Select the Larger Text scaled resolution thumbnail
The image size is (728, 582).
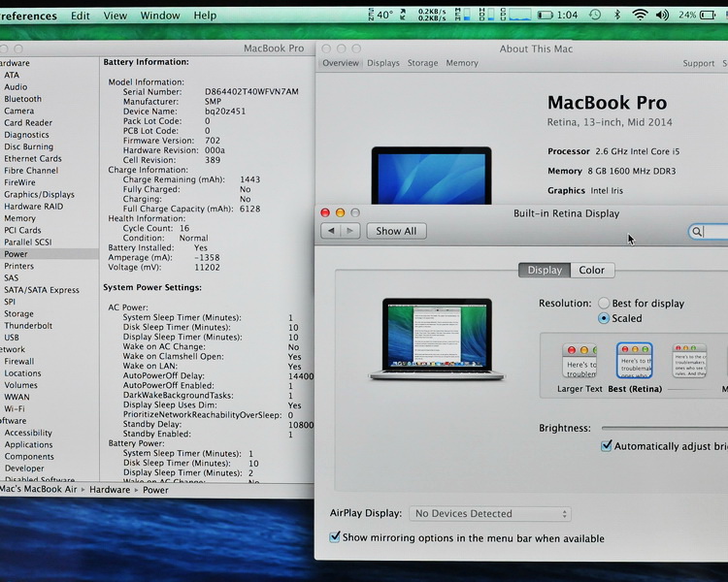tap(579, 361)
